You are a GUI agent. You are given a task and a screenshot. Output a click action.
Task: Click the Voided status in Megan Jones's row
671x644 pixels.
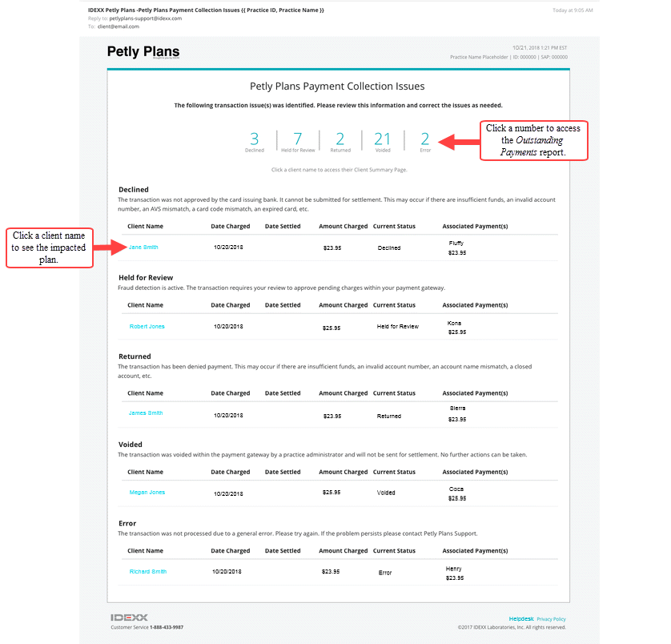(x=386, y=493)
